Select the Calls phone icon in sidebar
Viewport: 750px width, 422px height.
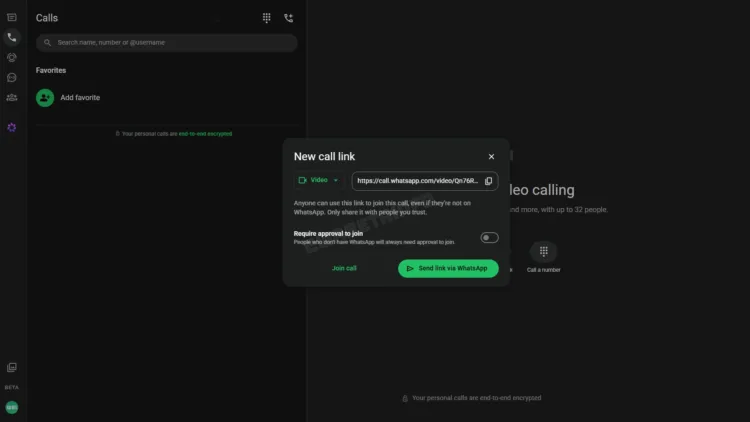[11, 37]
